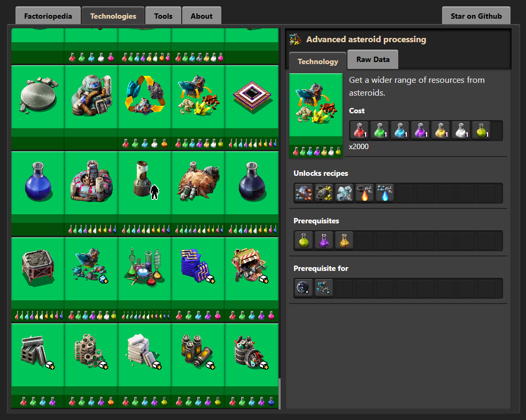Open the Factoriopedia tab
Viewport: 526px width, 420px height.
[48, 16]
